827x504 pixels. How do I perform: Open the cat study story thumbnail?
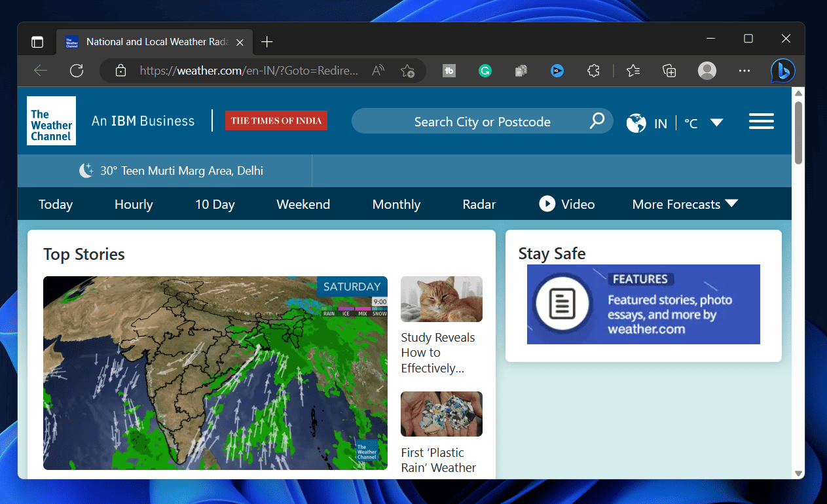coord(441,299)
